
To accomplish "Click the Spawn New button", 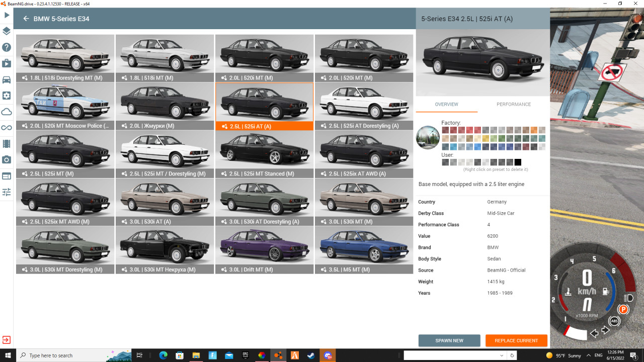I will (x=449, y=340).
